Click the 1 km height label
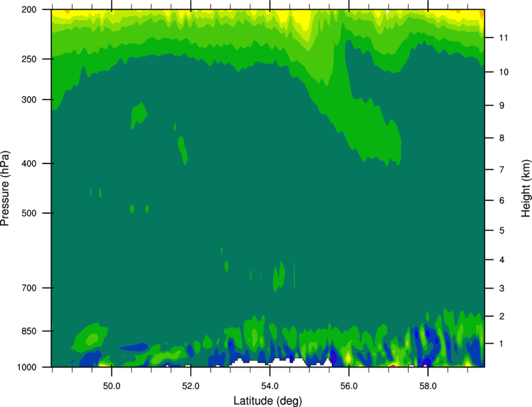Viewport: 532px width, 407px height. pos(501,344)
